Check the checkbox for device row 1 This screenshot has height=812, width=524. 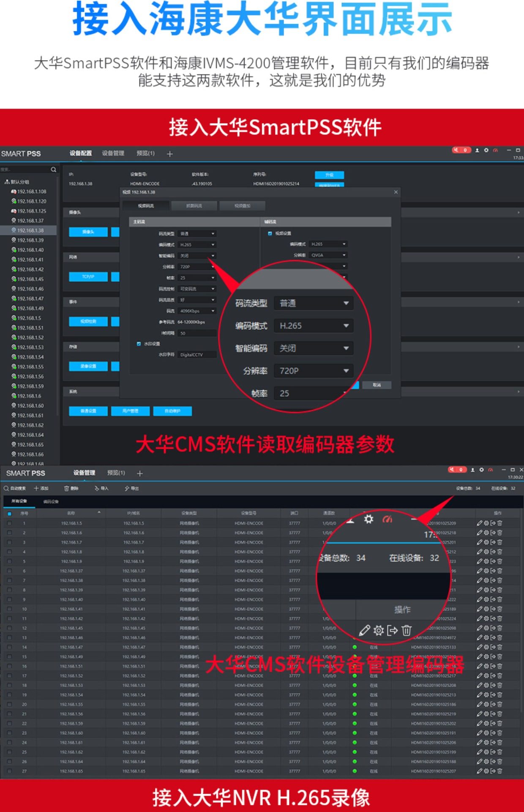click(9, 523)
